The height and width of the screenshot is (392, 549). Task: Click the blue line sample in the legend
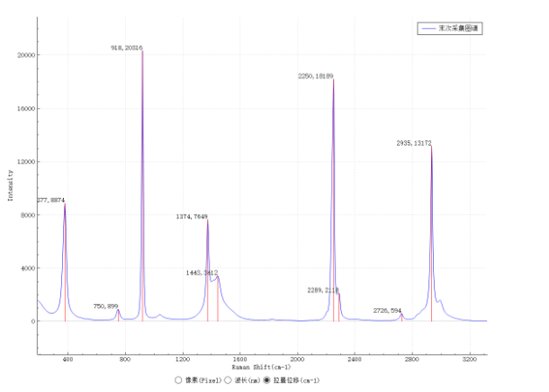pos(428,29)
